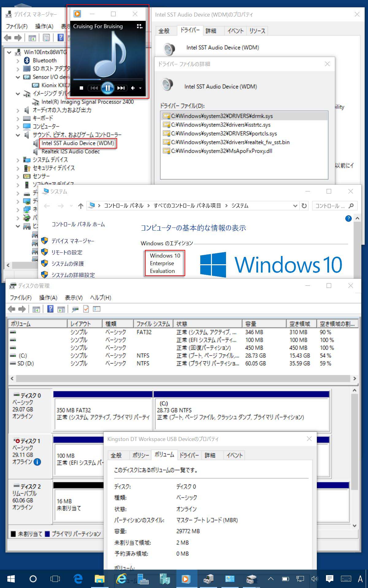Image resolution: width=368 pixels, height=588 pixels.
Task: Refresh the System control panel address bar
Action: click(x=304, y=206)
